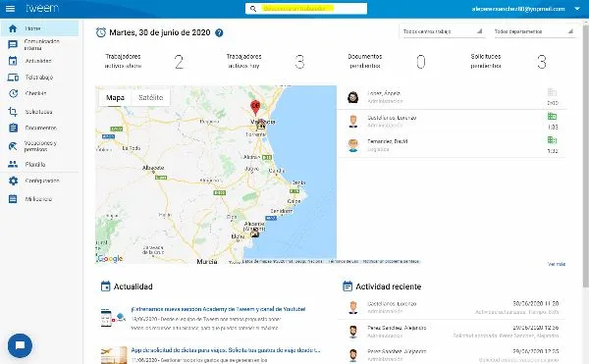Open Comunicación interna chat icon
The height and width of the screenshot is (364, 589).
(13, 45)
